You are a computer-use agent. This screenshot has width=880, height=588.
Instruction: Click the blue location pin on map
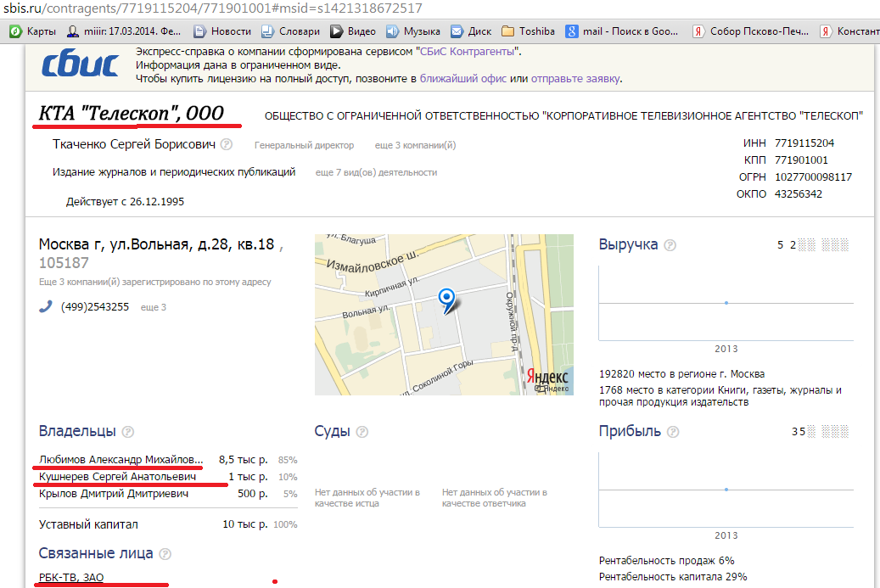[x=446, y=299]
